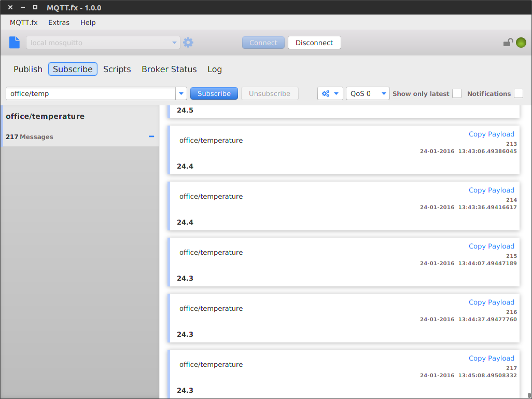Open connection settings gear icon
Screen dimensions: 532x399
tap(188, 43)
